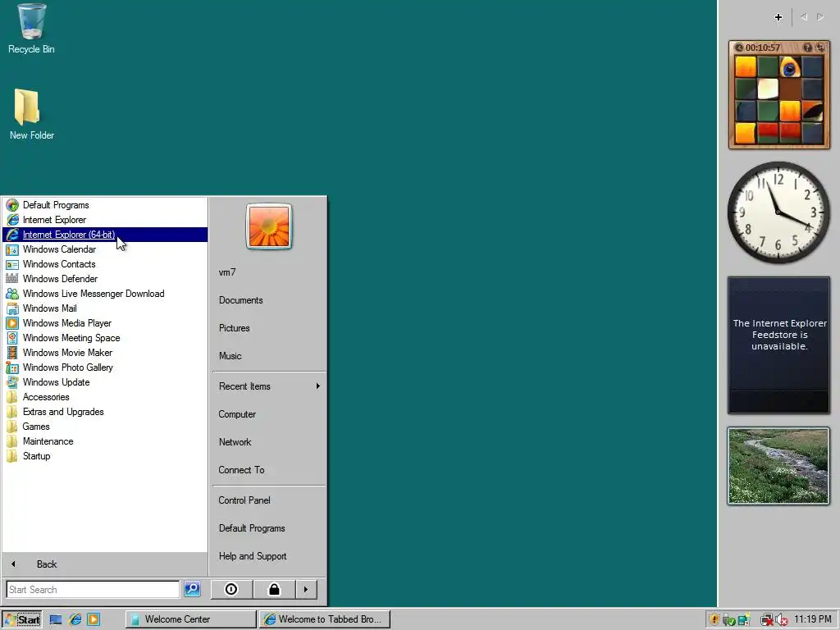Click the search magnifier button
This screenshot has width=840, height=630.
coord(192,589)
